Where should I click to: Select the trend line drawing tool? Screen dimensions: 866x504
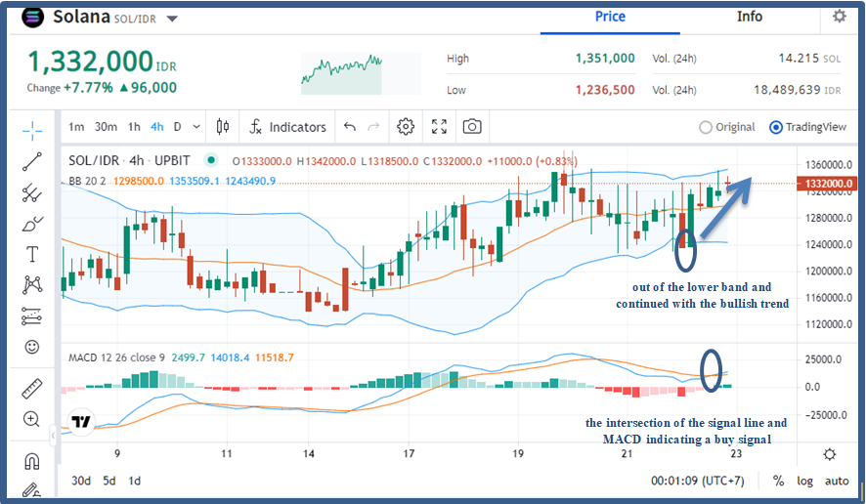(x=32, y=161)
